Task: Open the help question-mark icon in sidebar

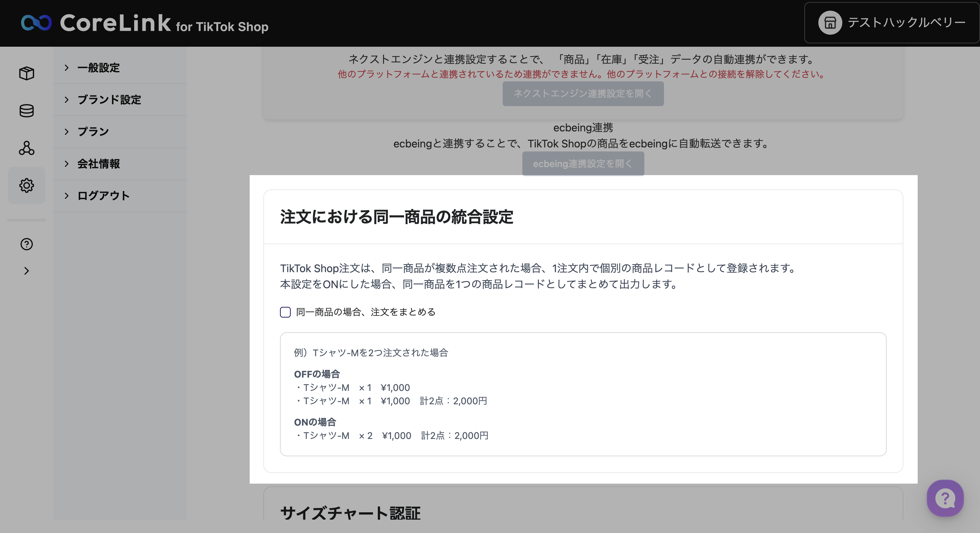Action: (x=27, y=244)
